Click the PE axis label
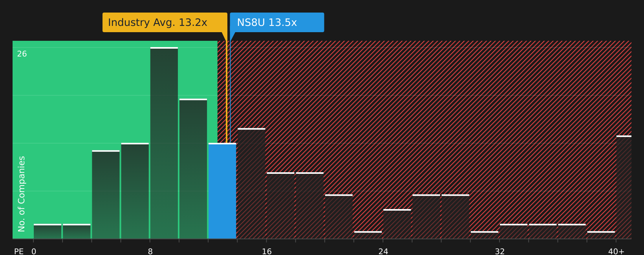The height and width of the screenshot is (255, 644). 19,251
